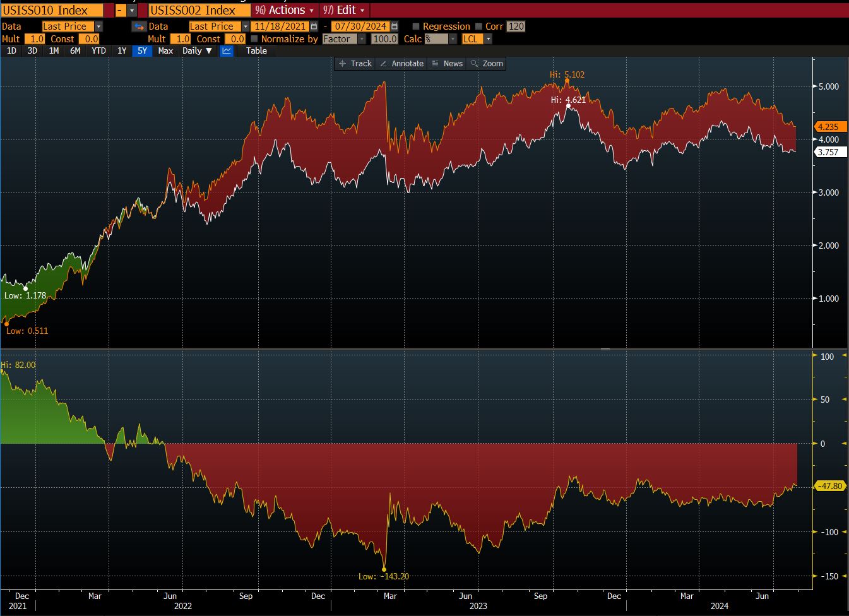Select the Max date range

pyautogui.click(x=165, y=50)
